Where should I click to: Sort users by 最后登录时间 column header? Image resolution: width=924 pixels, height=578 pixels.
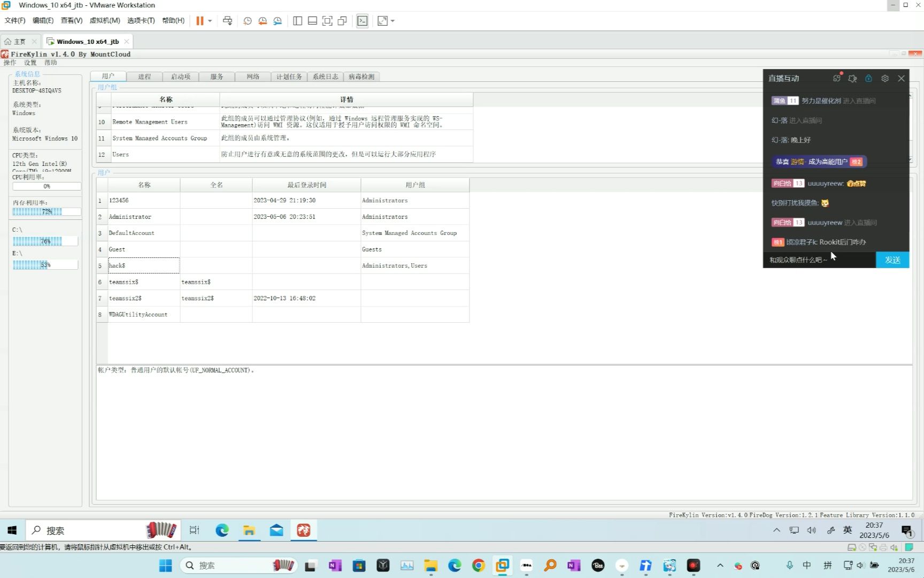coord(306,185)
